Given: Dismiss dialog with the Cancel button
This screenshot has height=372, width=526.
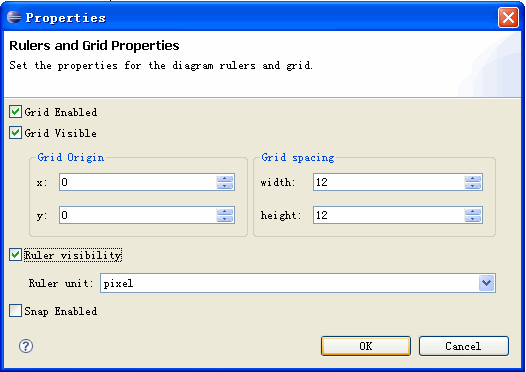Looking at the screenshot, I should 464,346.
